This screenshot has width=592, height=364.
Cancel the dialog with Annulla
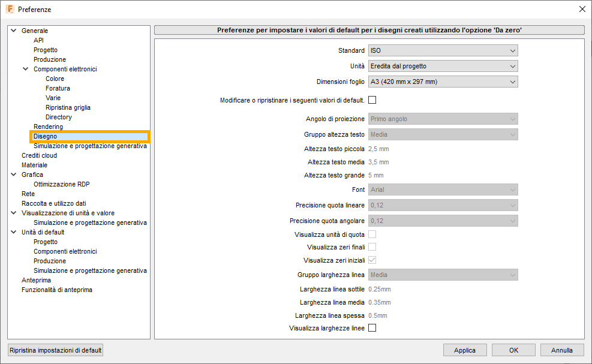[561, 350]
